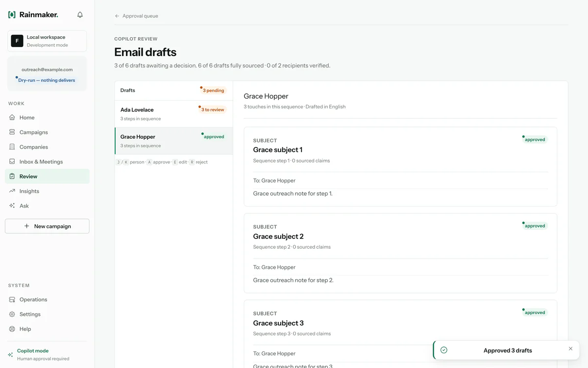588x368 pixels.
Task: Open Inbox & Meetings
Action: [47, 161]
